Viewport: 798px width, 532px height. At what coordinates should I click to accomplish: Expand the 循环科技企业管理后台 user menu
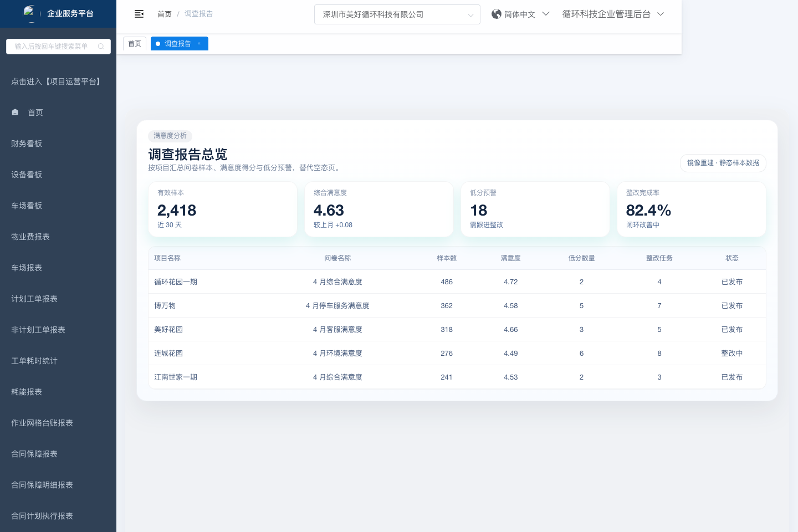point(612,14)
